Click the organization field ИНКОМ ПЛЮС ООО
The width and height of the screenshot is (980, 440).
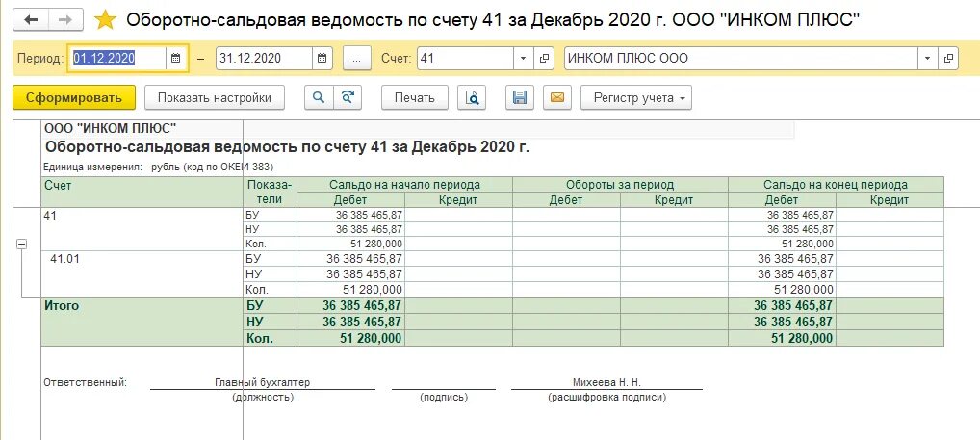(740, 58)
